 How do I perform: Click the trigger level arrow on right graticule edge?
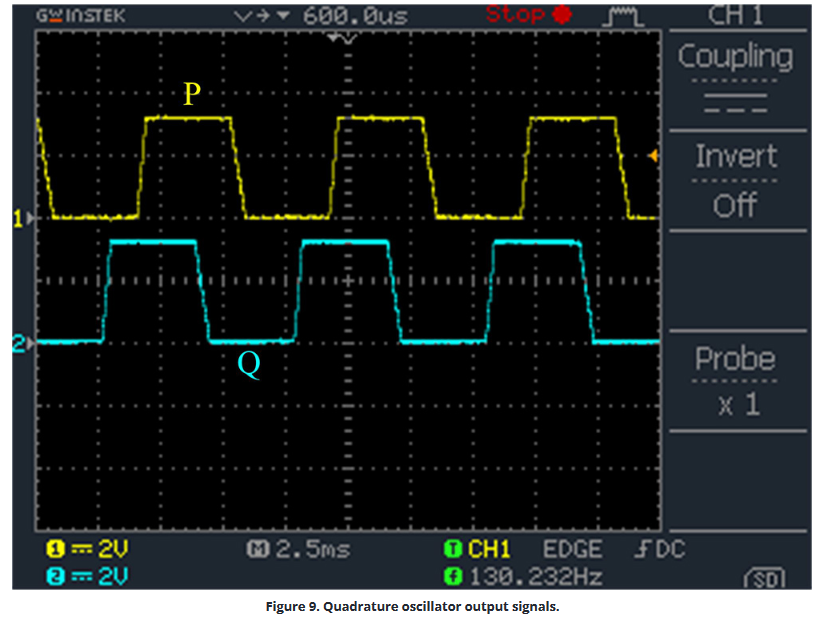(x=654, y=155)
